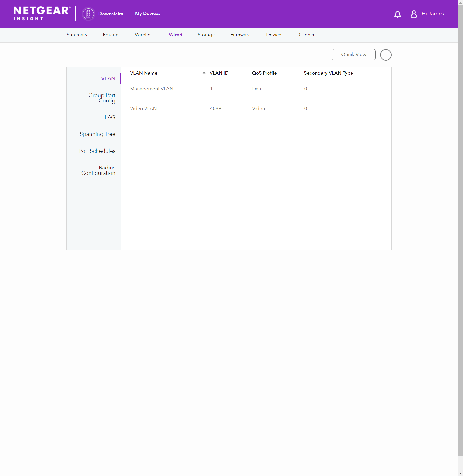
Task: Click the location building icon
Action: [x=88, y=14]
